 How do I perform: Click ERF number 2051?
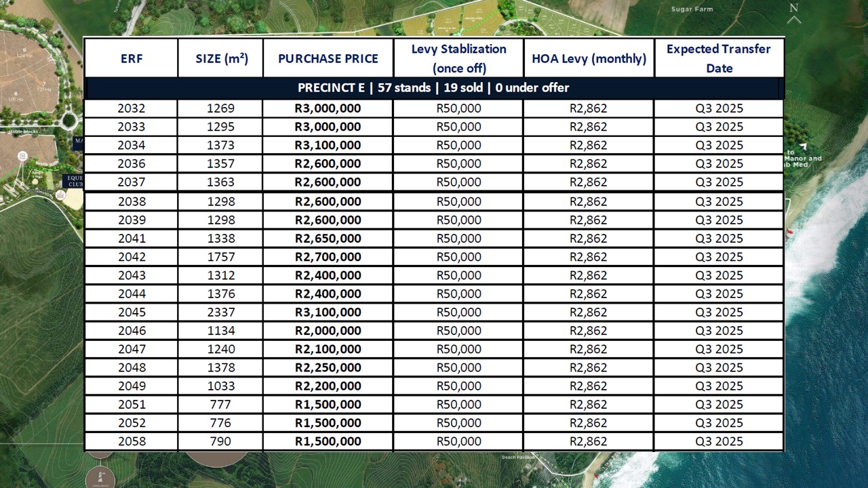click(x=132, y=405)
